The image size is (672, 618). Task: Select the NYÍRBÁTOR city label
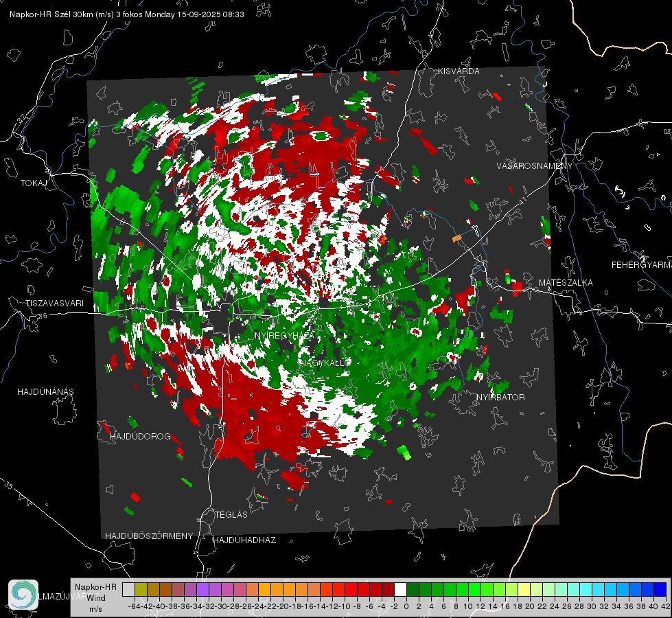500,398
